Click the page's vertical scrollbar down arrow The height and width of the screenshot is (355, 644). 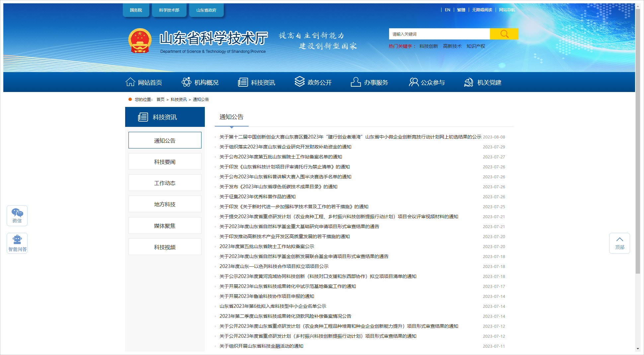tap(638, 349)
